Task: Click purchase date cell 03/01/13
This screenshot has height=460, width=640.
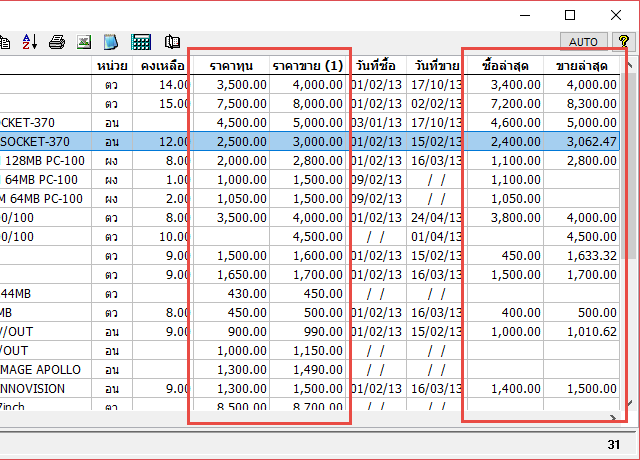Action: click(x=376, y=122)
